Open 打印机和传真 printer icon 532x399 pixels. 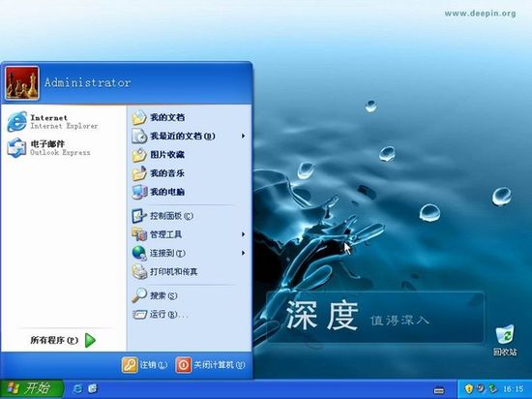[139, 272]
